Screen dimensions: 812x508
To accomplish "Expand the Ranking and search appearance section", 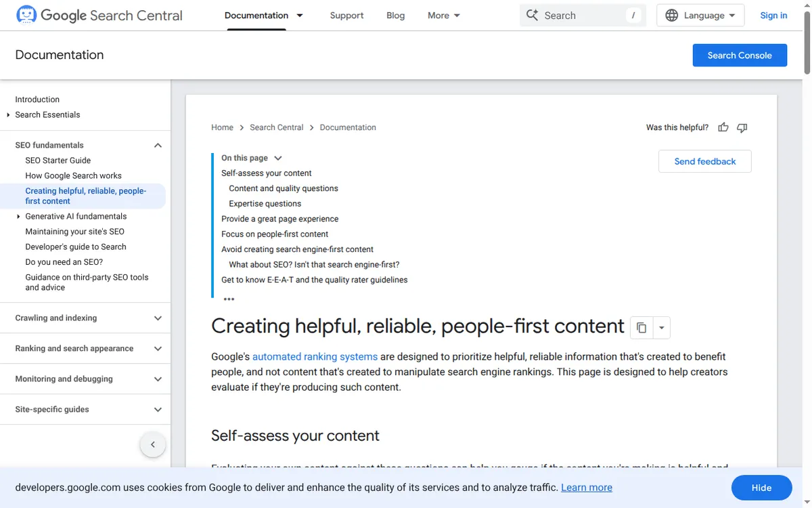I will 158,349.
